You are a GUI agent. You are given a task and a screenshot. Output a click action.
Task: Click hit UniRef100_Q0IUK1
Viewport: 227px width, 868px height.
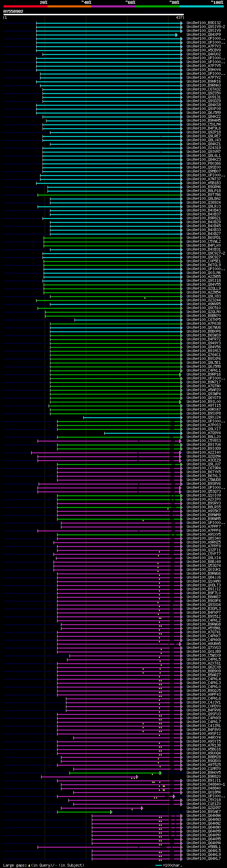(204, 570)
